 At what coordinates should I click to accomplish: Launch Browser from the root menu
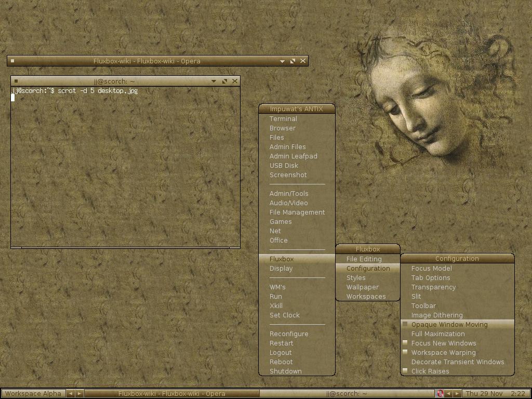[297, 128]
